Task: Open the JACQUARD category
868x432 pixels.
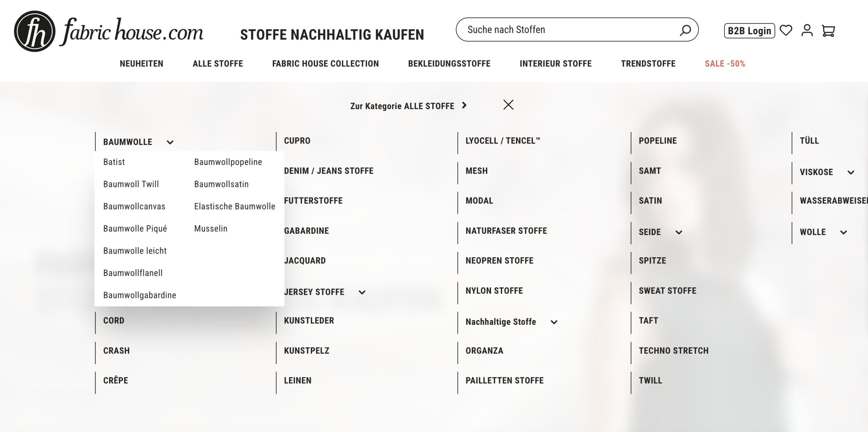Action: tap(305, 261)
